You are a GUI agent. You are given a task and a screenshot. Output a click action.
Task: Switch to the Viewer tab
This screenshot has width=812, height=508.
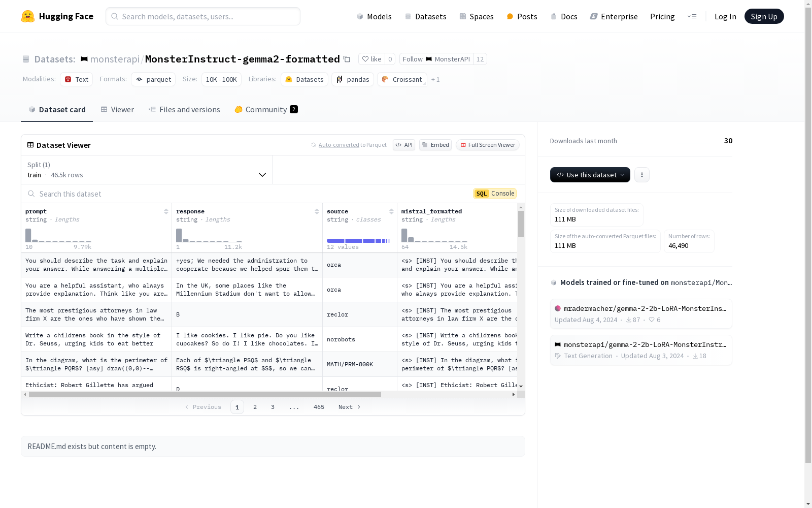pos(117,109)
